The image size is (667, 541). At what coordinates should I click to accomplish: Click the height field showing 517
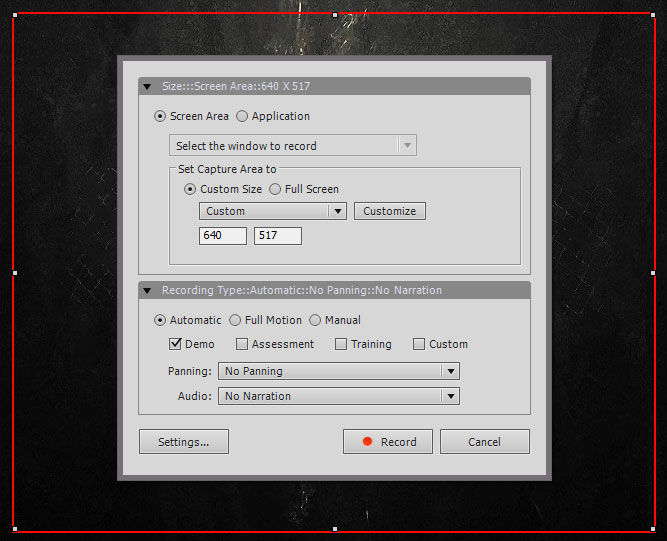(x=278, y=236)
